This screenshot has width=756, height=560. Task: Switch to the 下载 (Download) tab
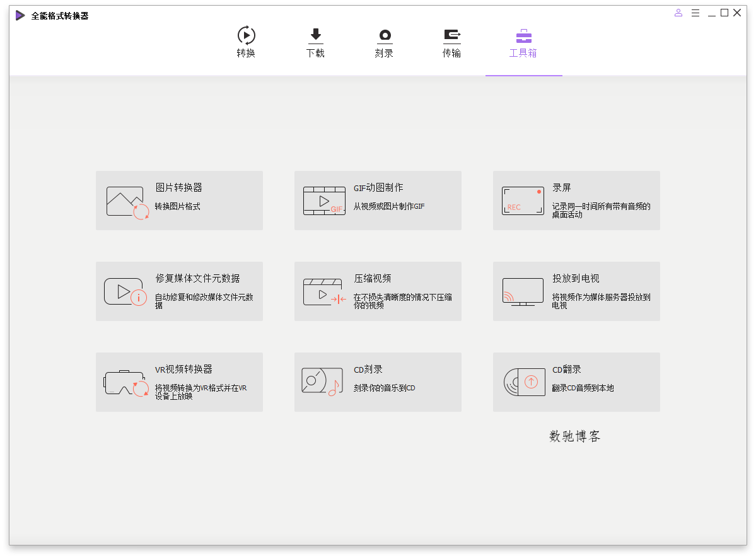[x=315, y=42]
